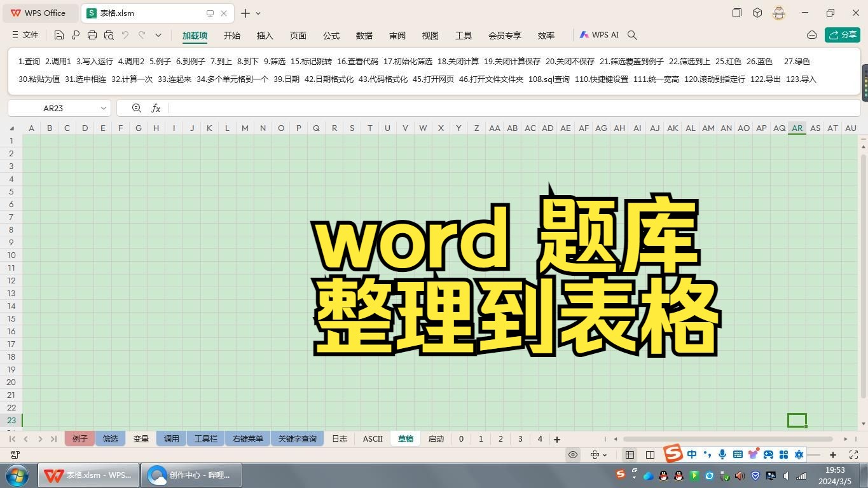Toggle full screen mode from the status bar
The width and height of the screenshot is (868, 488).
854,454
